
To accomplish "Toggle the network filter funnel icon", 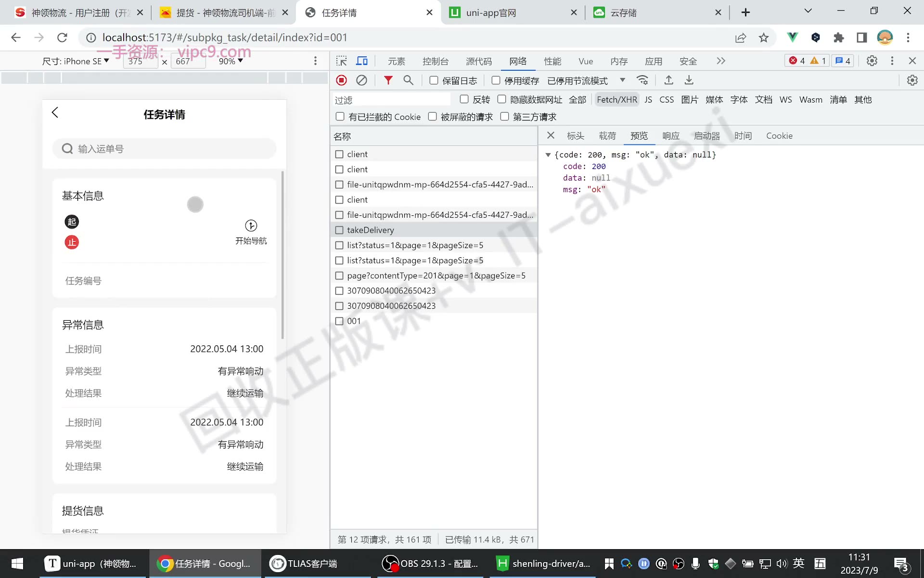I will [388, 80].
